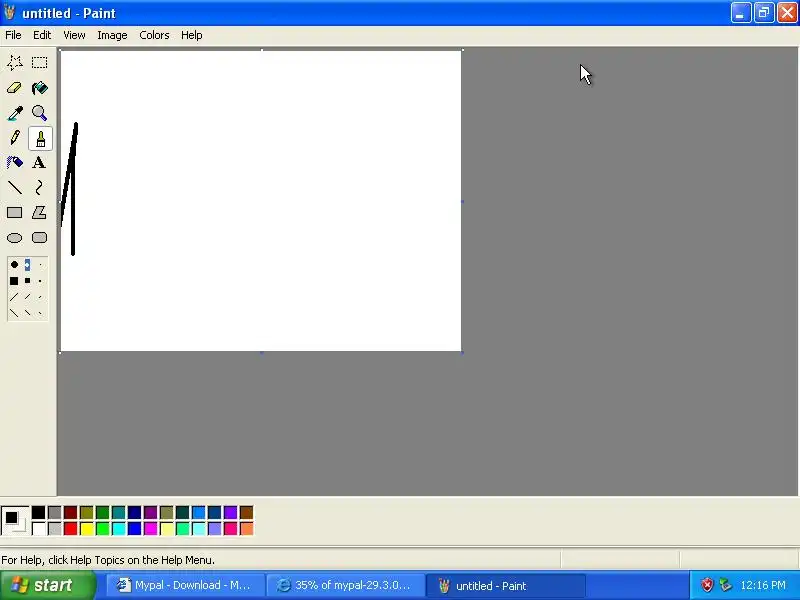Image resolution: width=800 pixels, height=600 pixels.
Task: Open the Edit menu
Action: [x=42, y=35]
